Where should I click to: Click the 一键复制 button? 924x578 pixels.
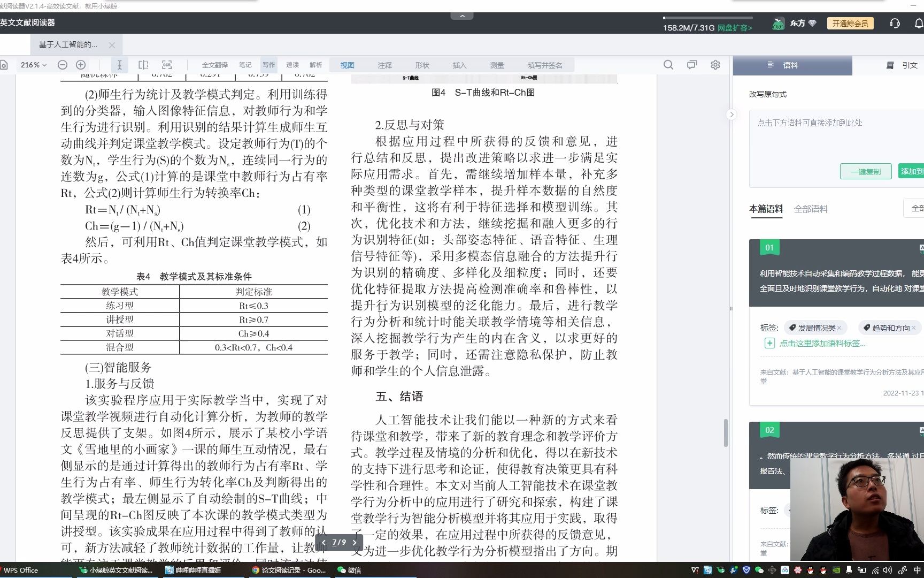click(865, 171)
